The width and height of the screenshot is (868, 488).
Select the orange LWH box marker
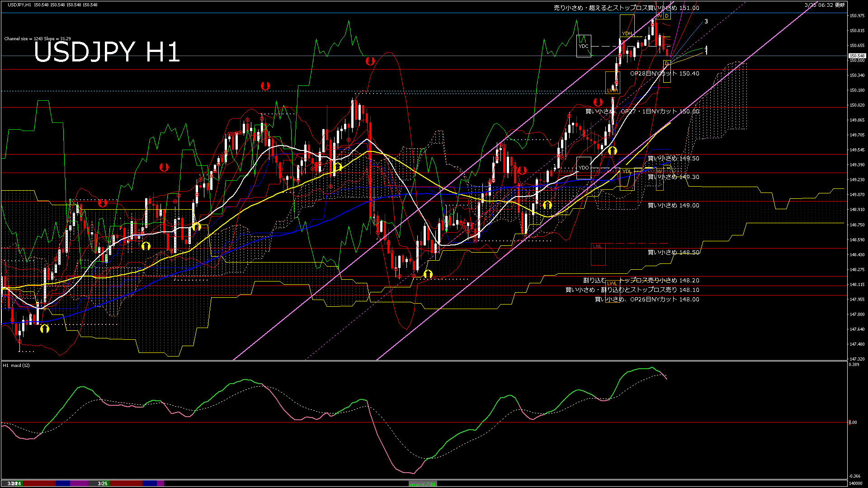[x=612, y=83]
